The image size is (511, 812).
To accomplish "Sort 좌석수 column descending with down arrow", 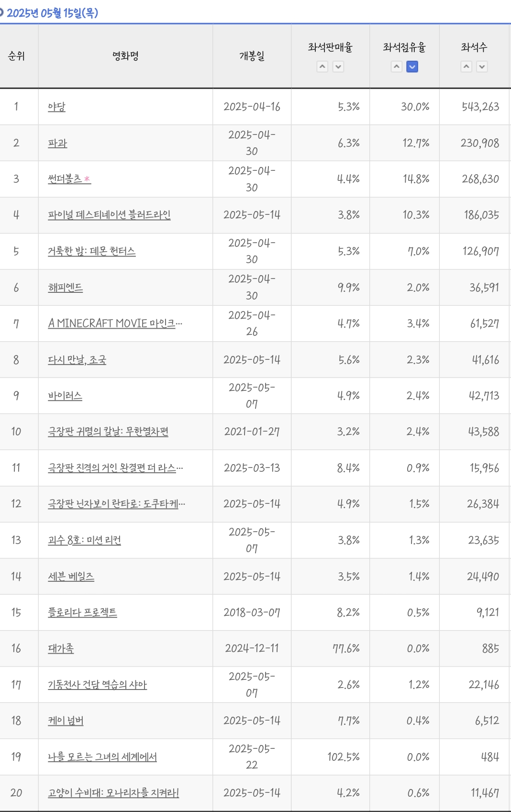I will [482, 67].
